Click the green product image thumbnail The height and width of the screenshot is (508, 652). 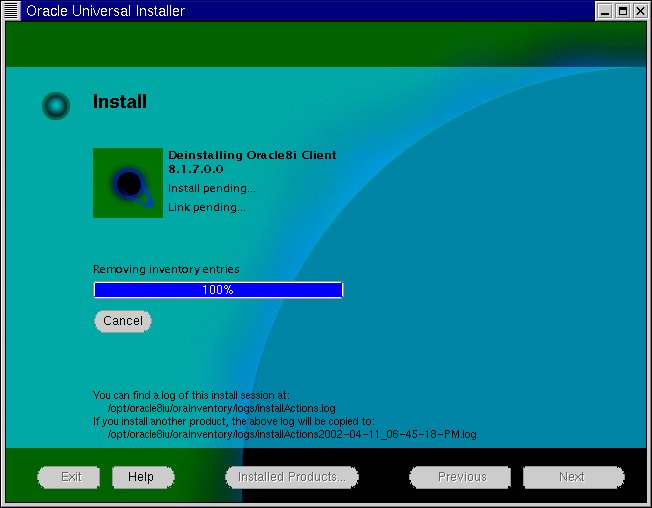(128, 183)
